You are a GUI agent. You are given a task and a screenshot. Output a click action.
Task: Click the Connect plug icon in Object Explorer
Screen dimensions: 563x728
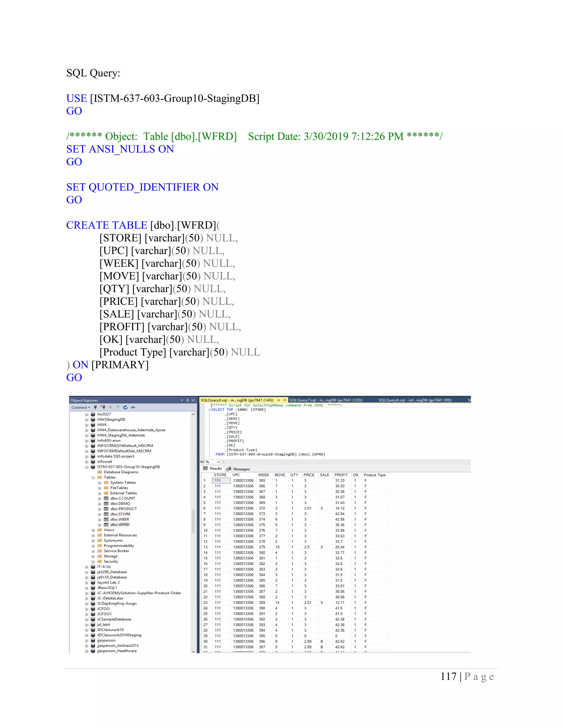[95, 407]
